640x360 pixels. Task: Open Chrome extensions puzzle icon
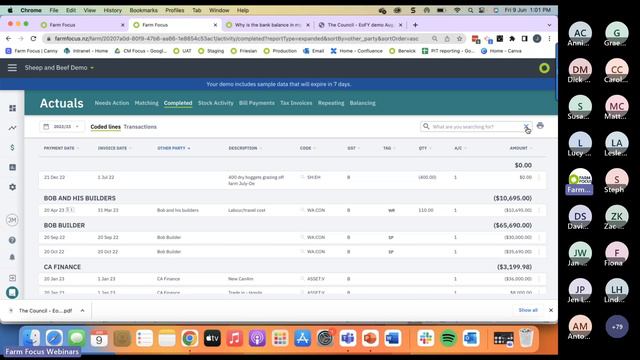click(512, 38)
